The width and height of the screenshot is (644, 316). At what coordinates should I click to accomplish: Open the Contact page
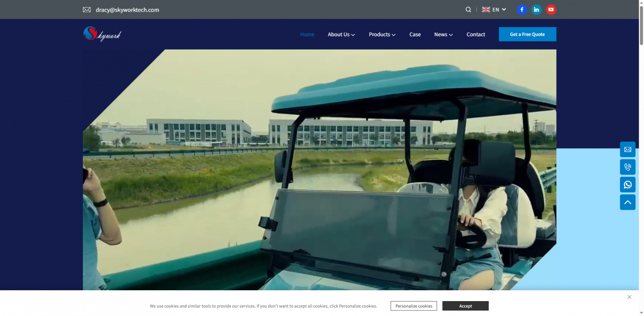[476, 35]
